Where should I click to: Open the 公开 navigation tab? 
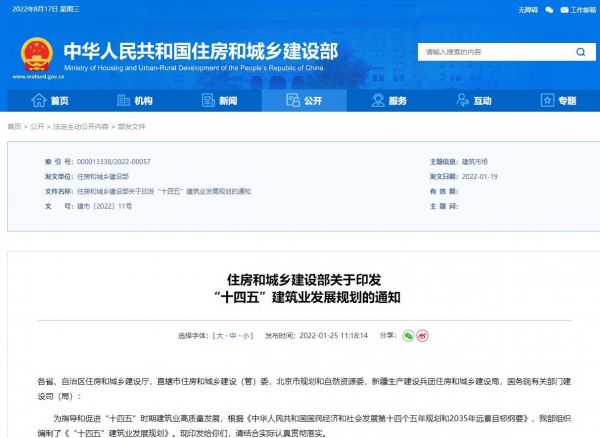point(302,101)
